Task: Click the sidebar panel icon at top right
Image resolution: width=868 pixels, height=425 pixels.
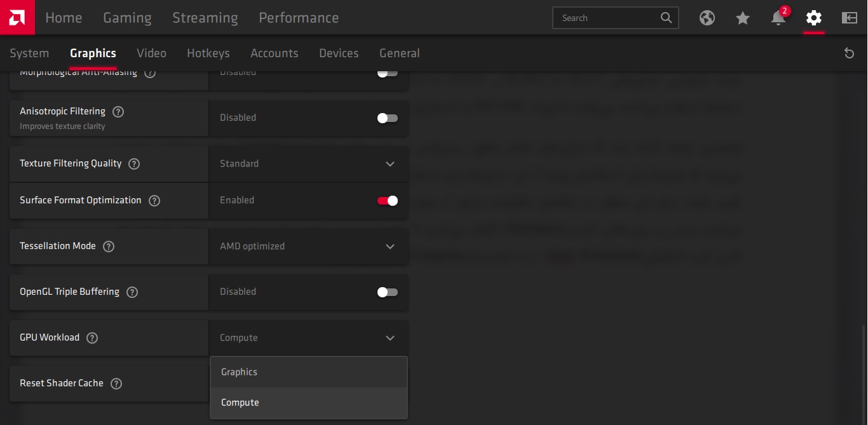Action: pyautogui.click(x=850, y=18)
